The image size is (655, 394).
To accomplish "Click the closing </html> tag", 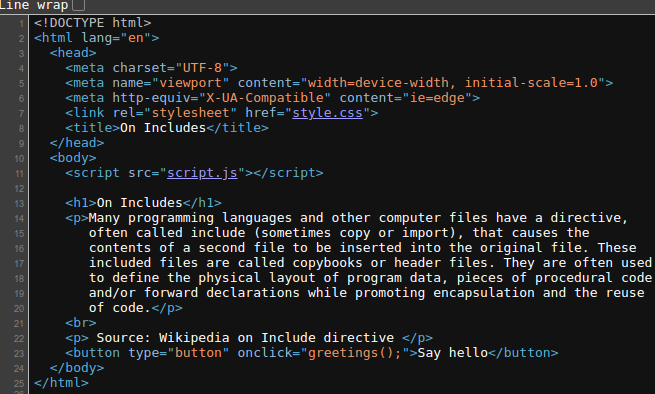I will 61,383.
